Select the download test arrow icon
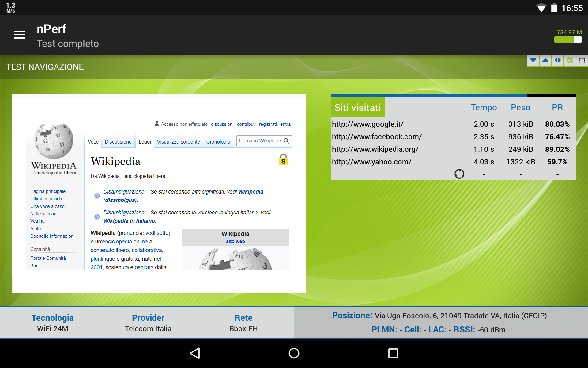This screenshot has height=368, width=588. (x=533, y=60)
